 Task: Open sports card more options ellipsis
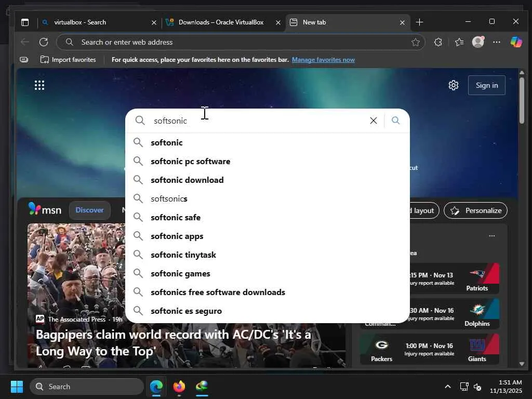click(x=491, y=236)
